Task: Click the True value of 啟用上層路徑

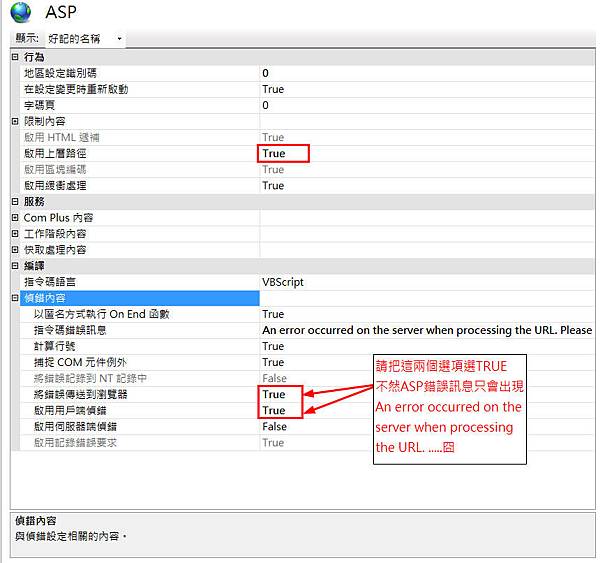Action: (274, 153)
